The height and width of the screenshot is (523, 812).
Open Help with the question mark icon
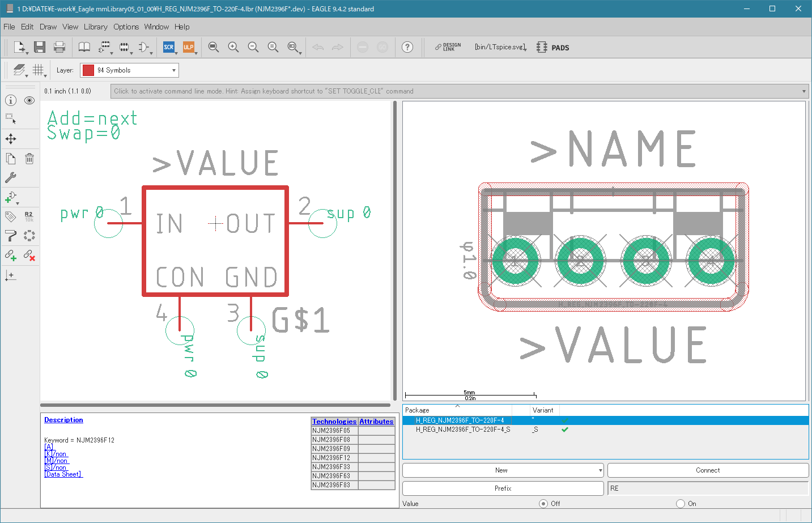pyautogui.click(x=407, y=47)
